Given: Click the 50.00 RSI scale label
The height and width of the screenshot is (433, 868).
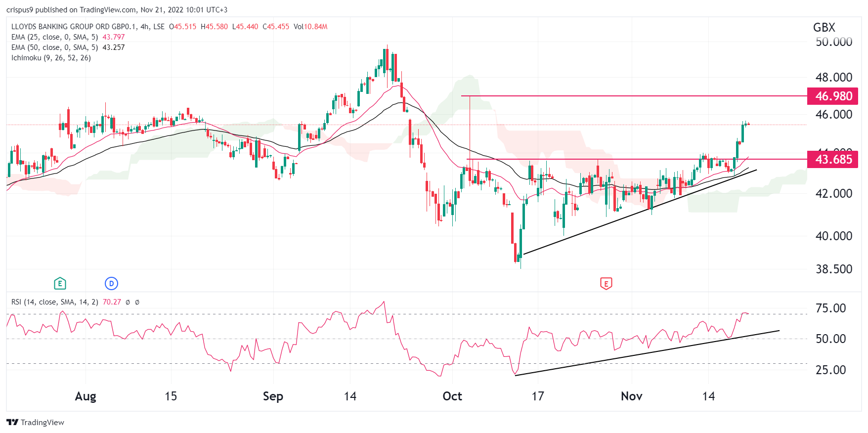Looking at the screenshot, I should (830, 339).
